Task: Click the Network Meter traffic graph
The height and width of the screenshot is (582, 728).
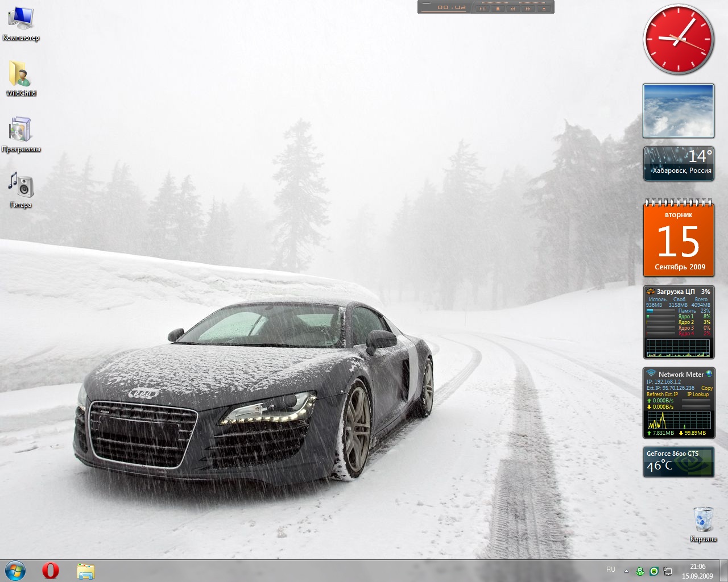Action: pos(679,420)
